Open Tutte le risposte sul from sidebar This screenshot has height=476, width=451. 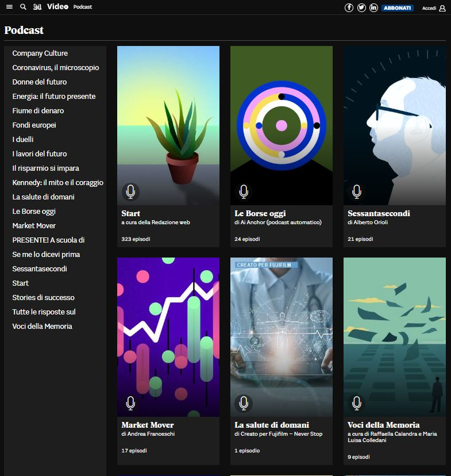44,312
